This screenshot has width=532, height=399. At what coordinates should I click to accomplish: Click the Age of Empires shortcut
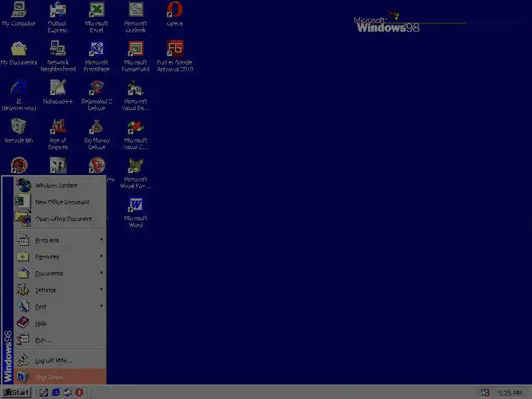click(x=58, y=135)
